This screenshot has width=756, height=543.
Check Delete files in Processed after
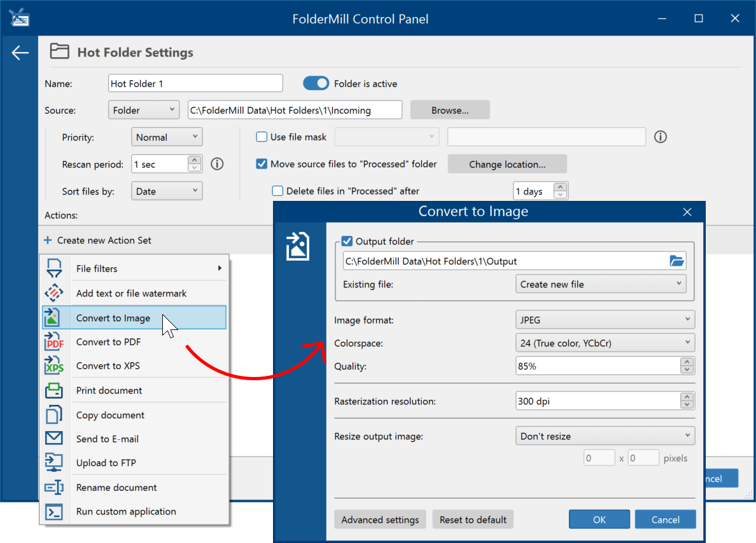277,191
